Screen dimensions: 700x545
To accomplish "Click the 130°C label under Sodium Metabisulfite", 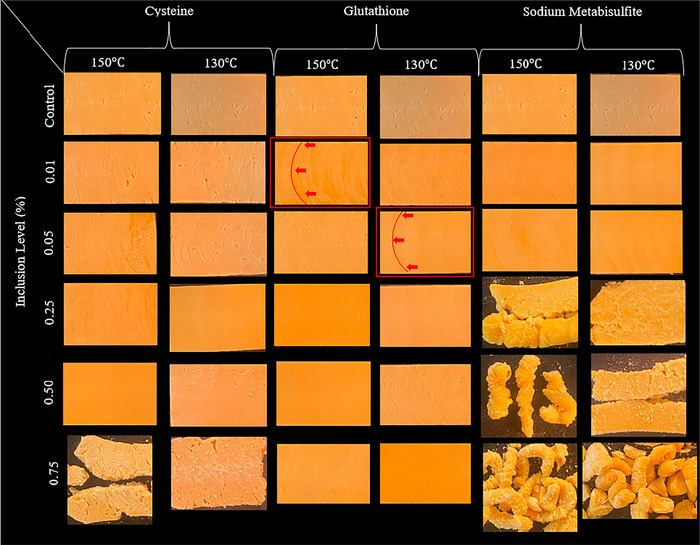I will pos(638,66).
